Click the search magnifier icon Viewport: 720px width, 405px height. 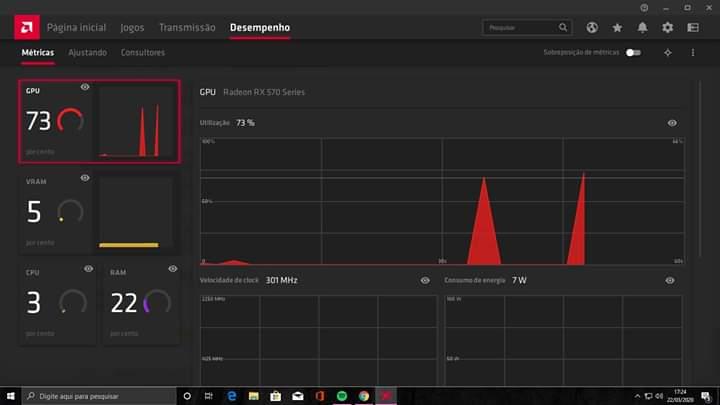click(x=563, y=28)
